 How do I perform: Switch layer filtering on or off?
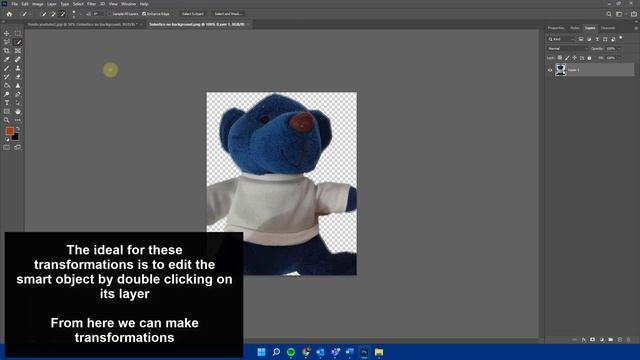coord(621,38)
